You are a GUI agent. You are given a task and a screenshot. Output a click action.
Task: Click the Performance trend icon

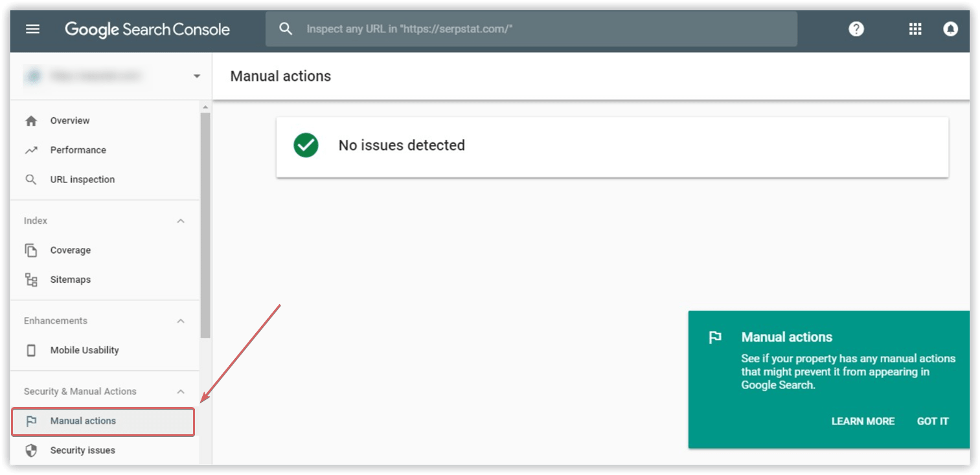coord(31,150)
